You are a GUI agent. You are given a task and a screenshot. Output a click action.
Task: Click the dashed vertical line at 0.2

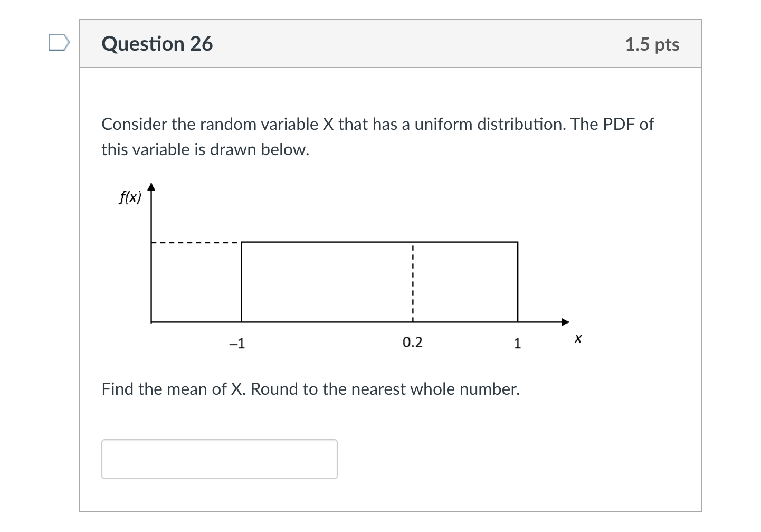tap(413, 282)
